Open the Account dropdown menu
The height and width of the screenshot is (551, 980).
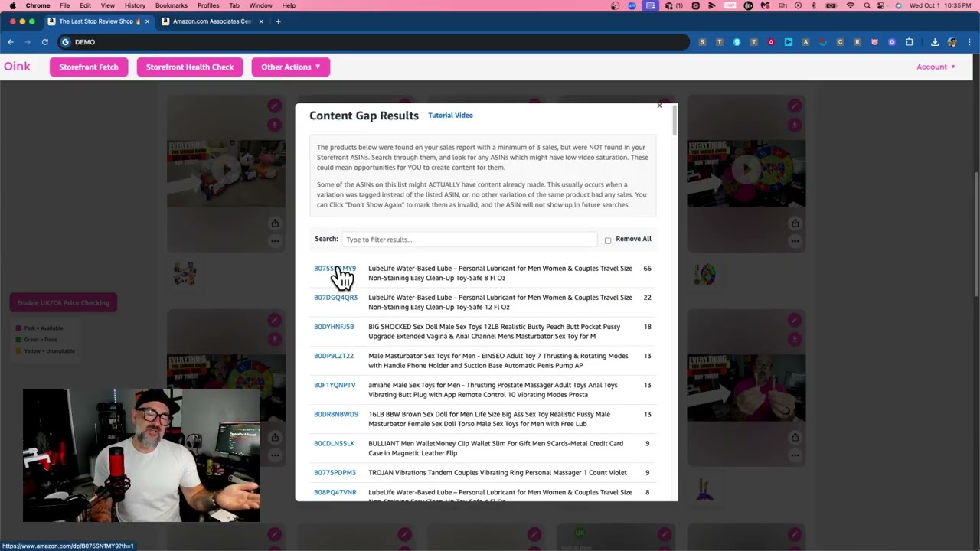click(x=936, y=67)
